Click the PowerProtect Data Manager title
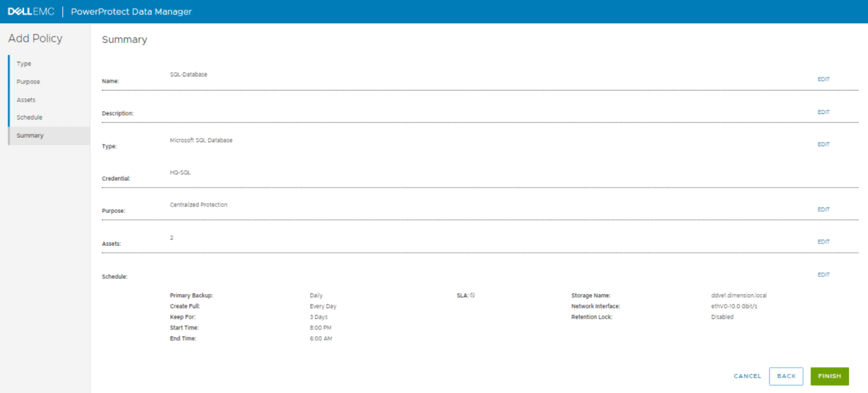 pyautogui.click(x=131, y=12)
